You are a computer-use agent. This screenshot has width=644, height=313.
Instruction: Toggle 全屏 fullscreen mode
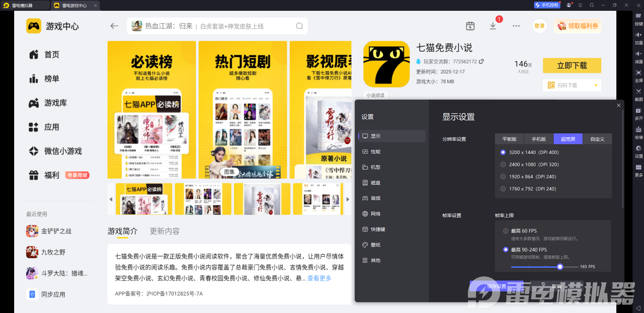coord(639,76)
